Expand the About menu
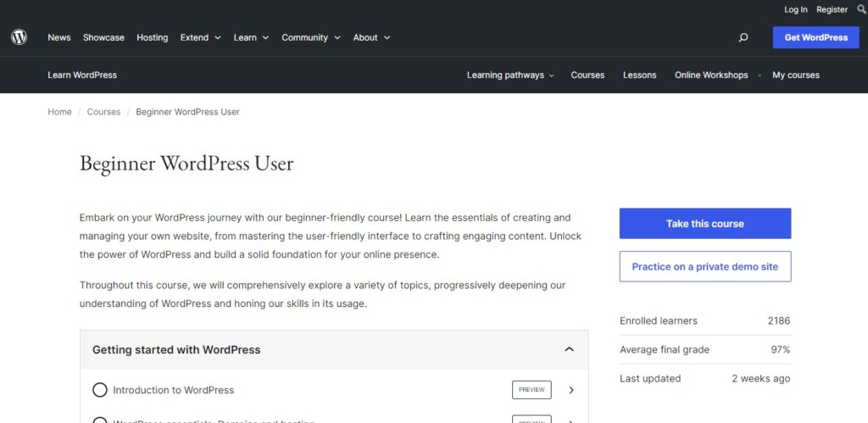 tap(371, 37)
